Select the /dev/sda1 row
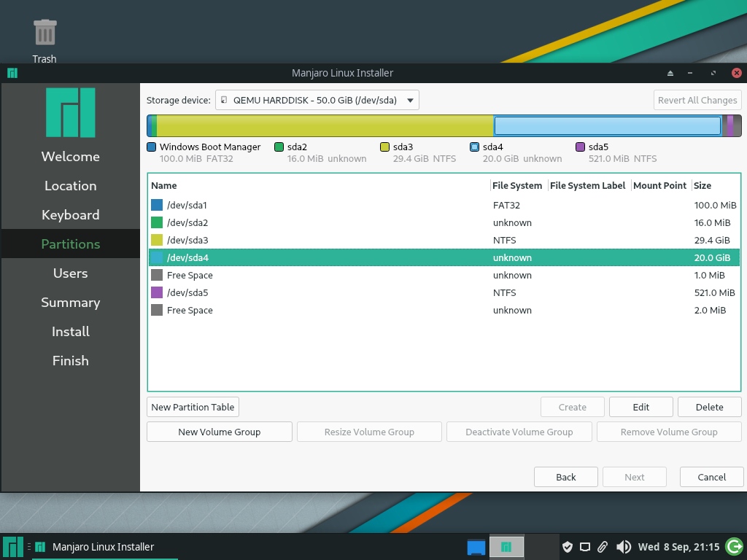The width and height of the screenshot is (747, 560). (444, 205)
